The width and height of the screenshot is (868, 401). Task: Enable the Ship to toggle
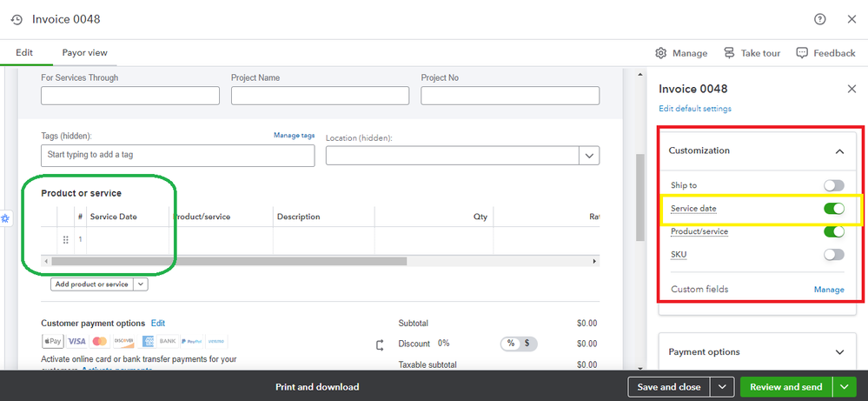[834, 185]
